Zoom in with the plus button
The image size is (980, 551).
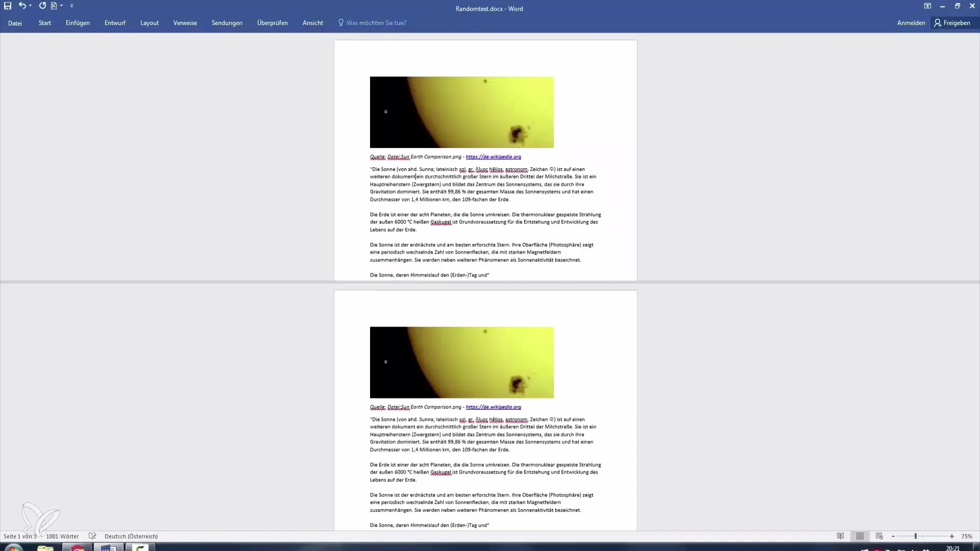[x=952, y=536]
